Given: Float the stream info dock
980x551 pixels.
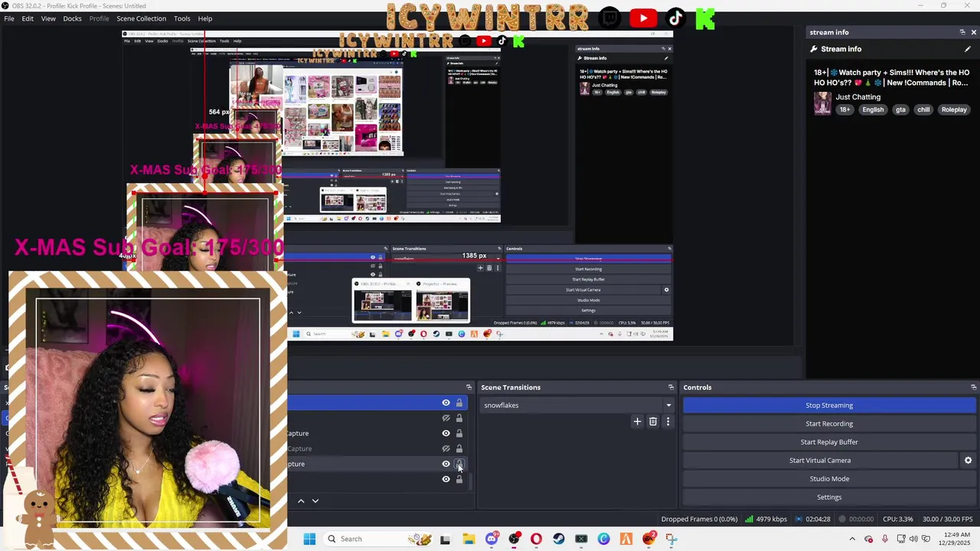Looking at the screenshot, I should pyautogui.click(x=962, y=32).
